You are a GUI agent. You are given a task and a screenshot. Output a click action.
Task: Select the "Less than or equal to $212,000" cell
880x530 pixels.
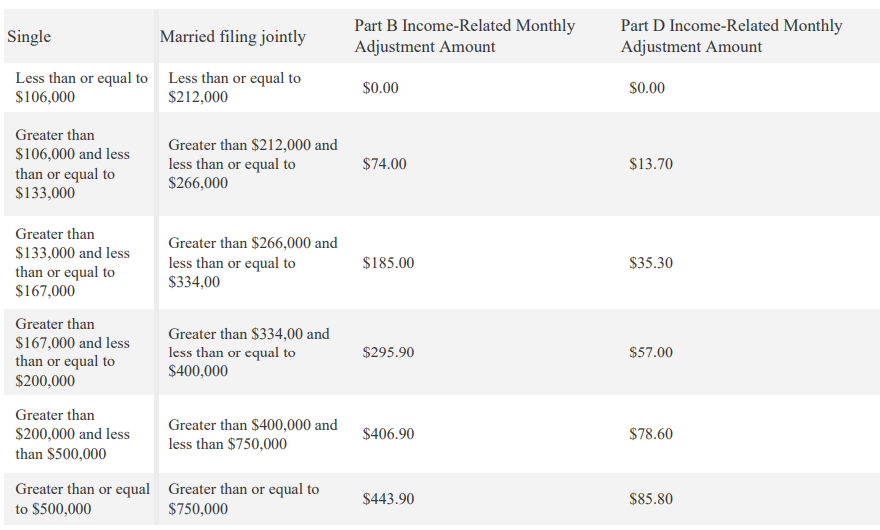(x=235, y=88)
